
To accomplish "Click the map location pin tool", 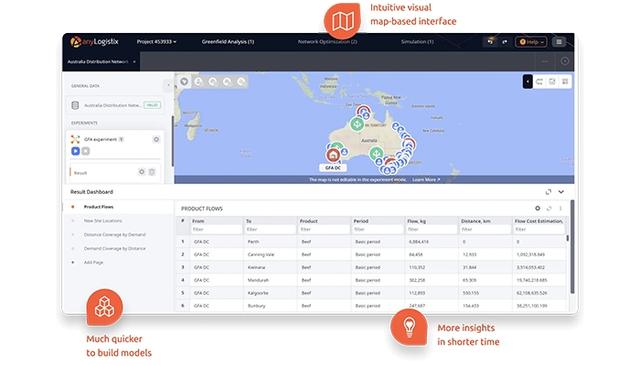I will pyautogui.click(x=184, y=82).
